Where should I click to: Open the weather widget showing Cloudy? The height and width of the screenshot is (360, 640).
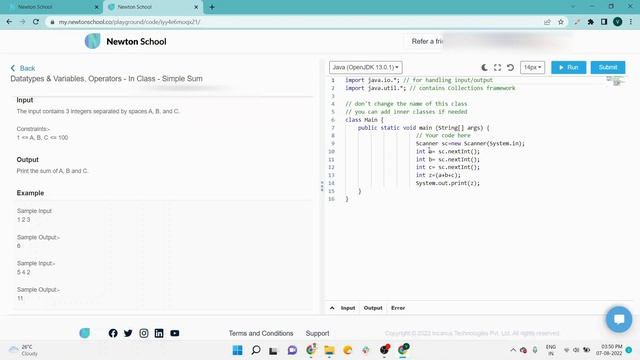[24, 350]
